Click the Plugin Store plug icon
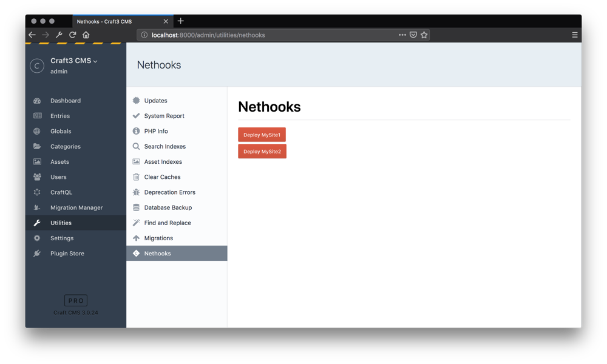Screen dimensions: 607x364 [x=37, y=254]
